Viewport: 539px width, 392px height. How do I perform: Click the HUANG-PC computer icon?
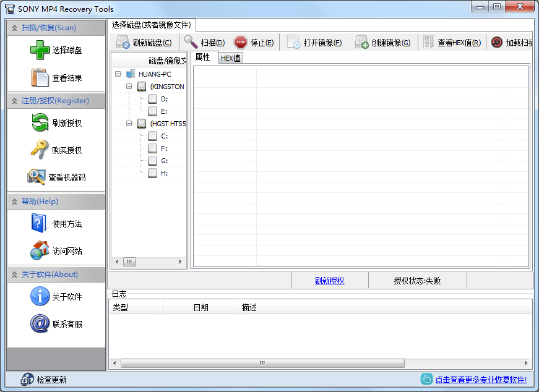pos(131,74)
